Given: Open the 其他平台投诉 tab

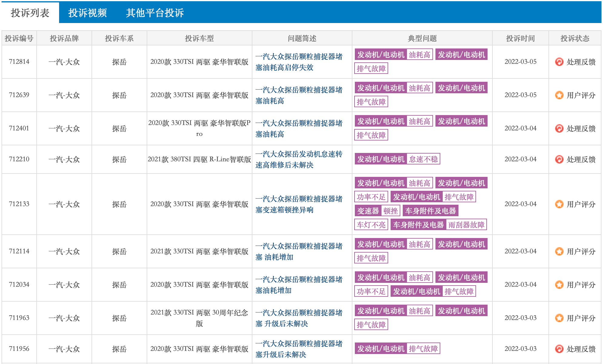Looking at the screenshot, I should pyautogui.click(x=155, y=13).
